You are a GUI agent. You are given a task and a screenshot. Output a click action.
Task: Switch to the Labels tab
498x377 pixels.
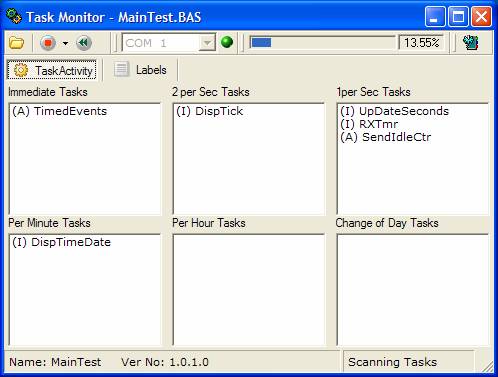tap(140, 70)
